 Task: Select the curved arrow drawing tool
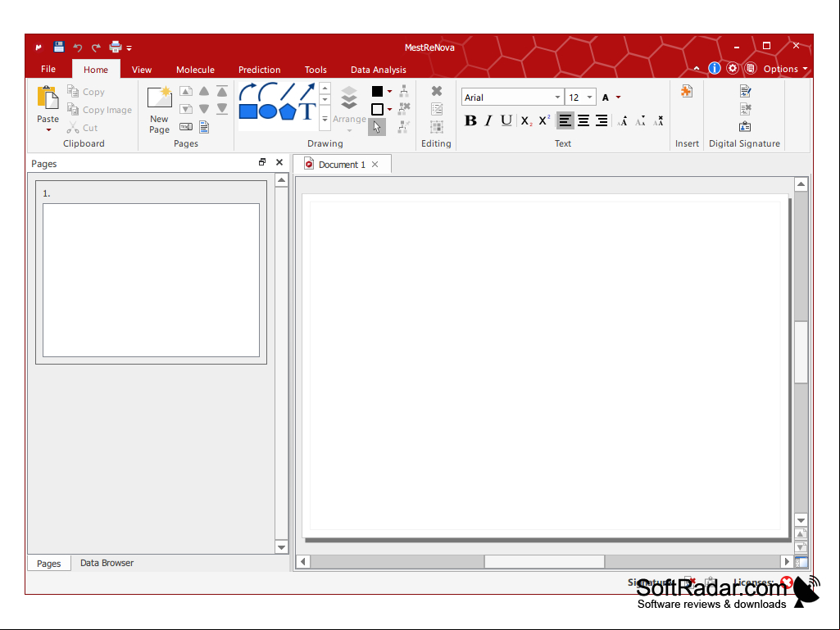pyautogui.click(x=247, y=92)
